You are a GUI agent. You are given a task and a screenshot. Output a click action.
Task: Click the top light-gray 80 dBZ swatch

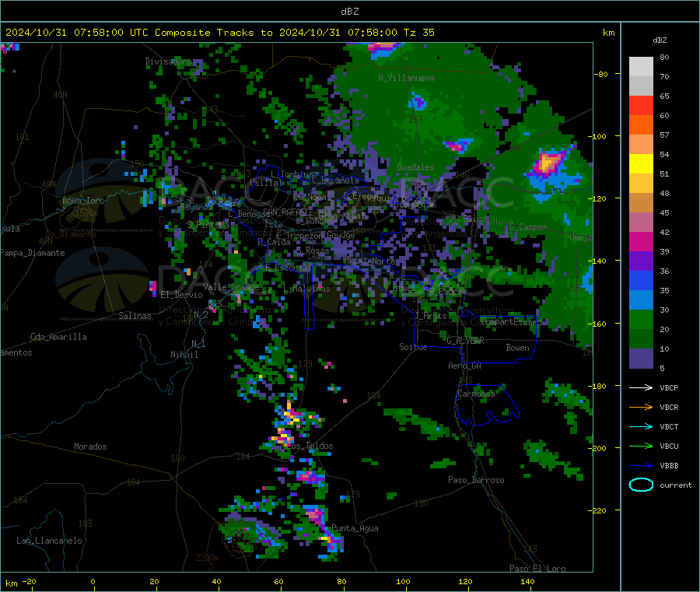point(641,67)
